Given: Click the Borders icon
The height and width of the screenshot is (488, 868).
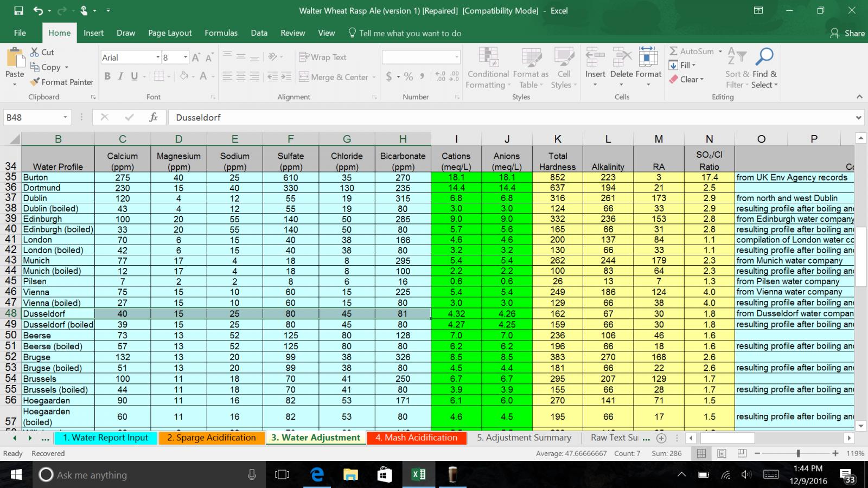Looking at the screenshot, I should [x=158, y=76].
